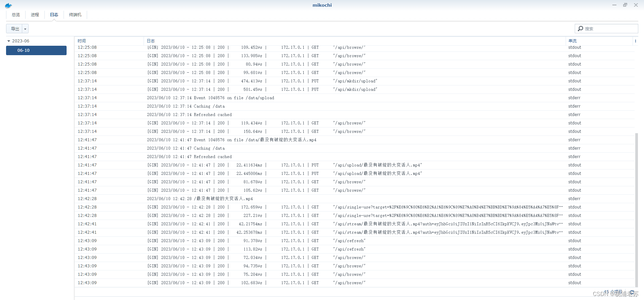
Task: Select the 474.413µs mkdir/upload row
Action: point(354,81)
